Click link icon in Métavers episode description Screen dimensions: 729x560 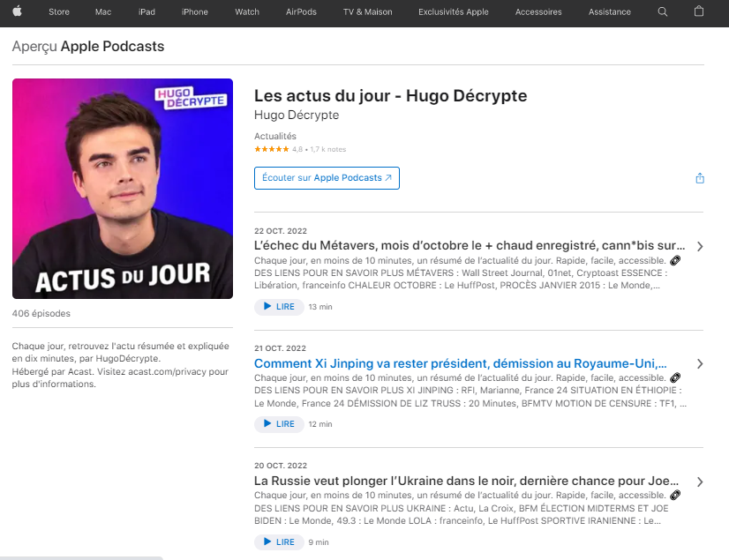(675, 260)
